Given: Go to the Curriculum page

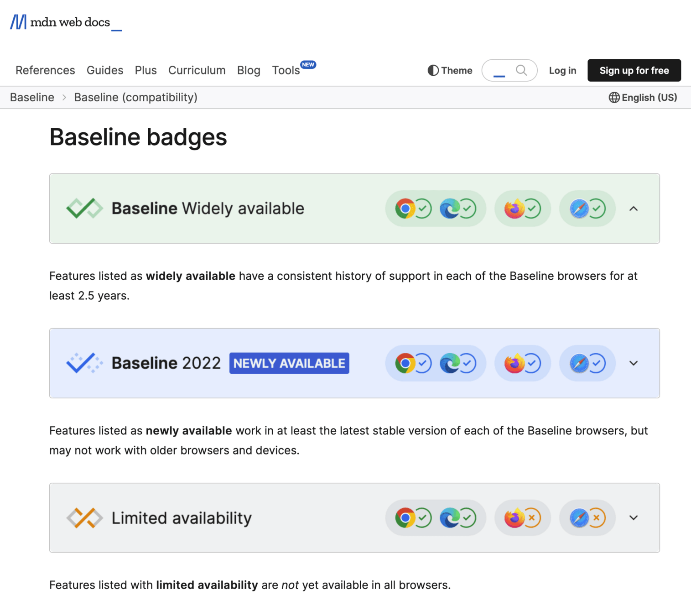Looking at the screenshot, I should pyautogui.click(x=197, y=70).
